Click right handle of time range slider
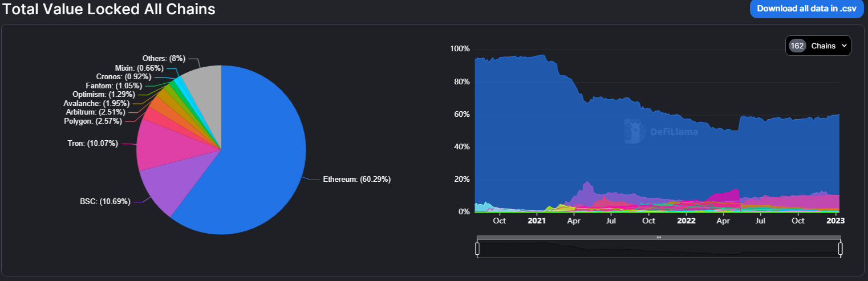Screen dimensions: 868x281 click(x=840, y=249)
